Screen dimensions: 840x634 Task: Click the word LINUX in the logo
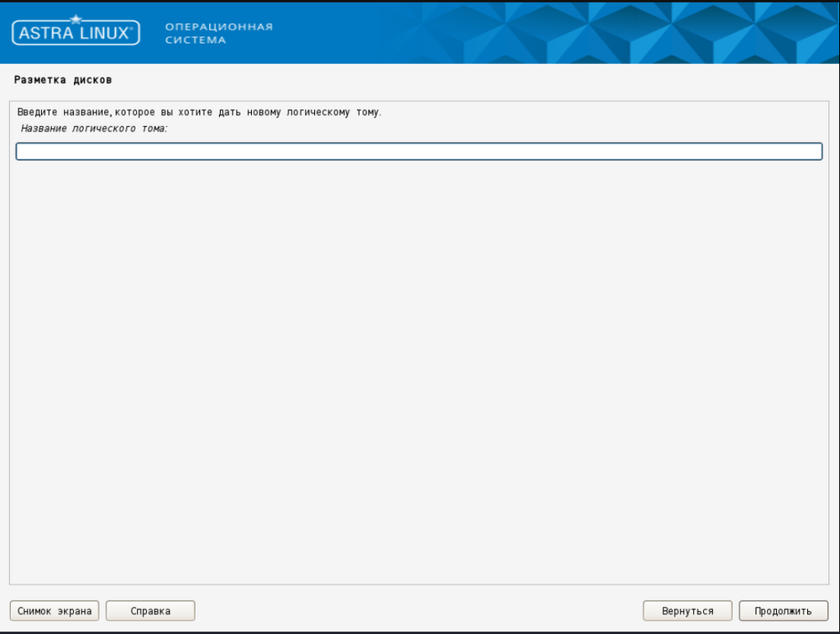click(101, 34)
